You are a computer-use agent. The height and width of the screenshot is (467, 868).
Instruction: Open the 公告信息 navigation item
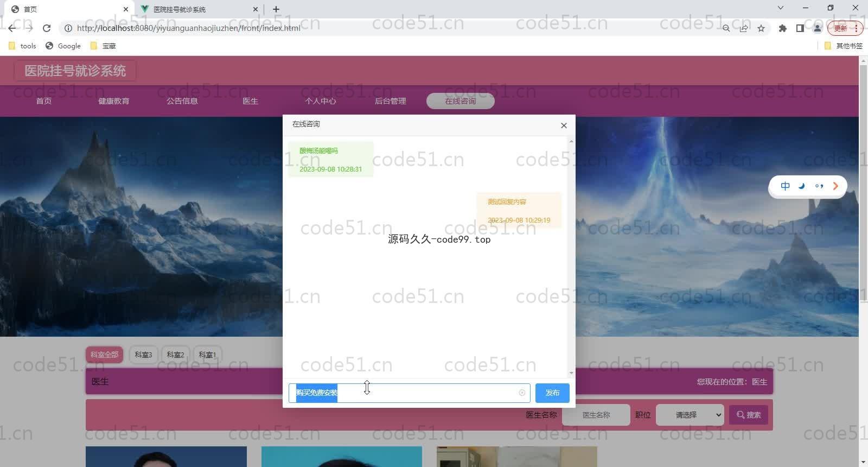point(182,101)
